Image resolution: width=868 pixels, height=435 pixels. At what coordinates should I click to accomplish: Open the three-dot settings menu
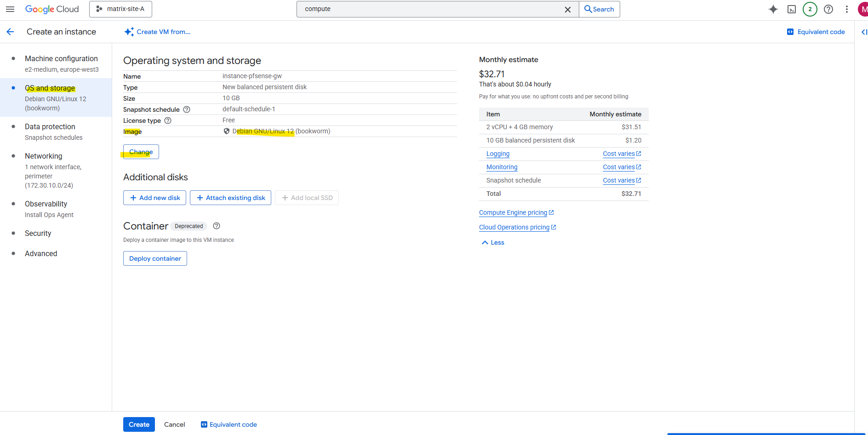point(847,9)
